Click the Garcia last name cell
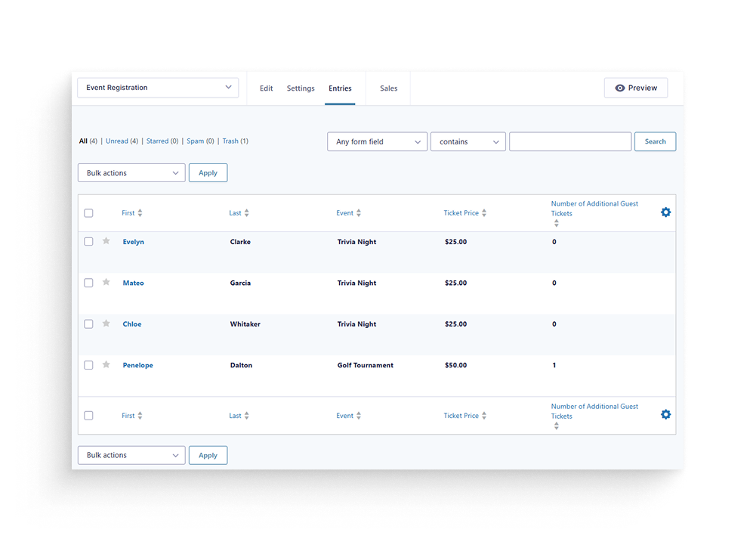This screenshot has width=756, height=548. [x=240, y=283]
